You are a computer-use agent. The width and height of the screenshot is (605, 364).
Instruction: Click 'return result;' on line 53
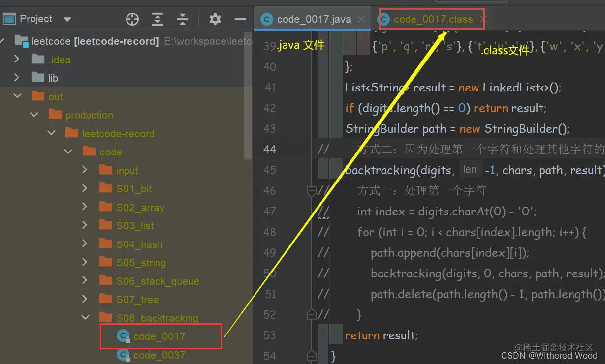click(382, 335)
